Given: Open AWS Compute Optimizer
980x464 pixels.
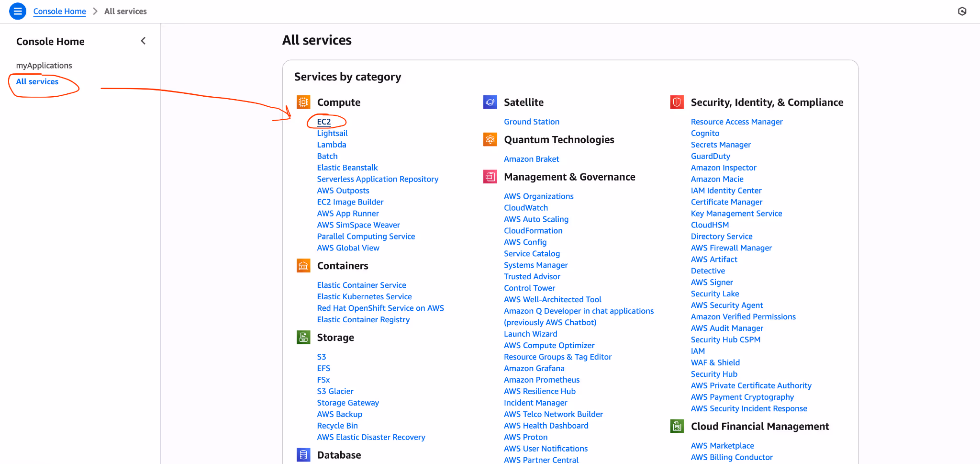Looking at the screenshot, I should pyautogui.click(x=549, y=346).
